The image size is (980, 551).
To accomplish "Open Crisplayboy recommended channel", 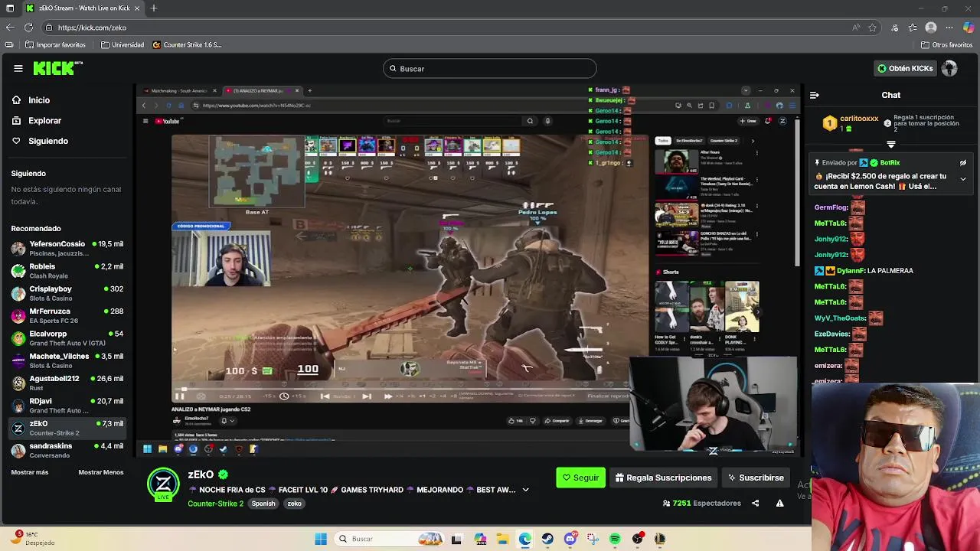I will pyautogui.click(x=67, y=293).
